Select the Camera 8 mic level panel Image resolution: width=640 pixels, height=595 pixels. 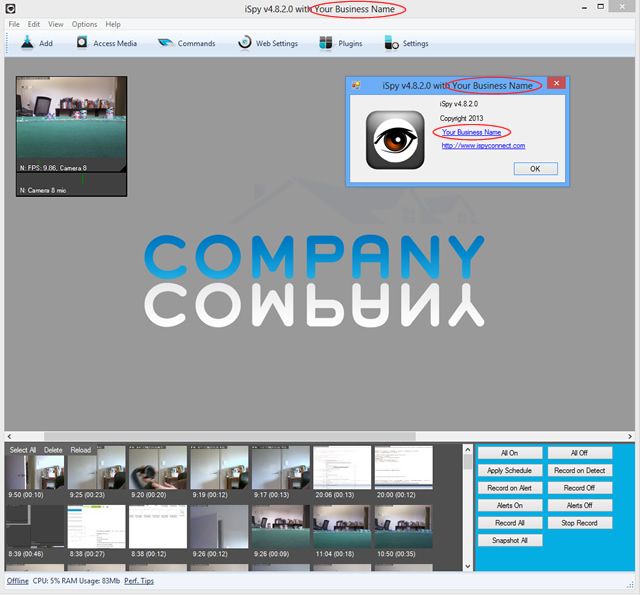[x=71, y=184]
